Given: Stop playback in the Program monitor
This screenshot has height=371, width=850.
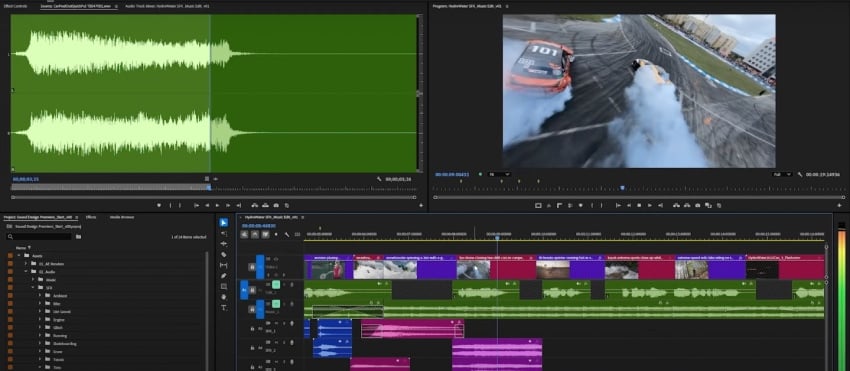Looking at the screenshot, I should 639,206.
